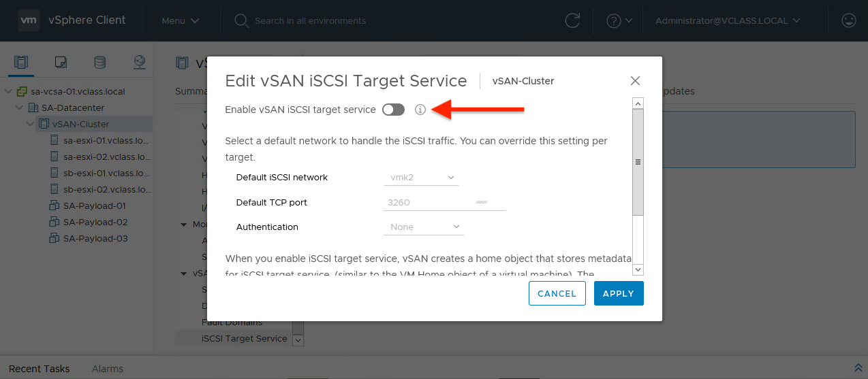Click dialog scrollbar up arrow
The width and height of the screenshot is (868, 379).
point(638,103)
